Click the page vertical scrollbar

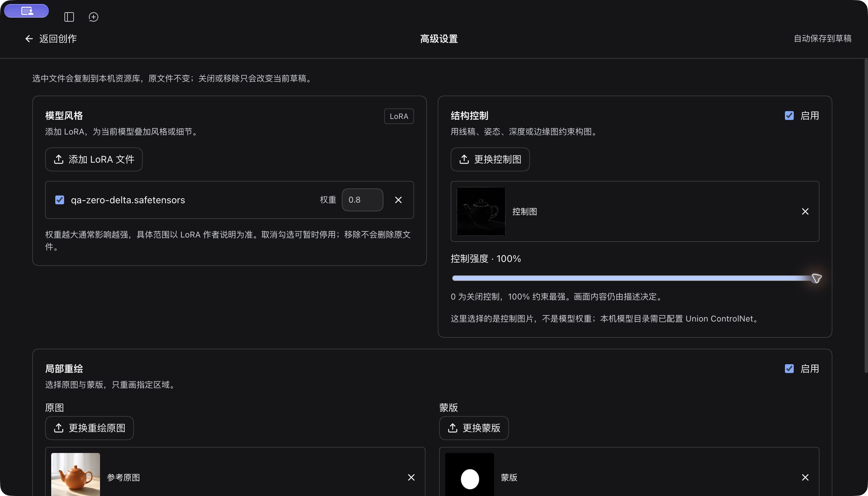pyautogui.click(x=866, y=216)
